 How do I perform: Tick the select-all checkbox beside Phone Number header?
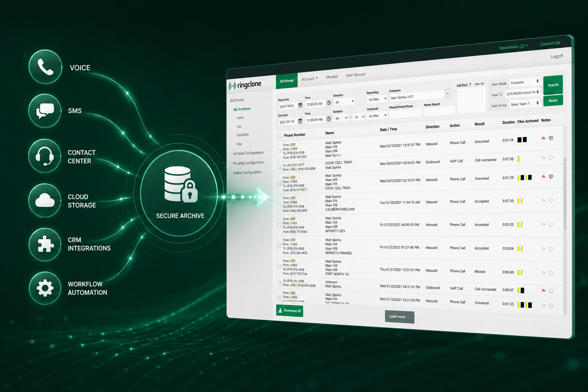tap(279, 136)
